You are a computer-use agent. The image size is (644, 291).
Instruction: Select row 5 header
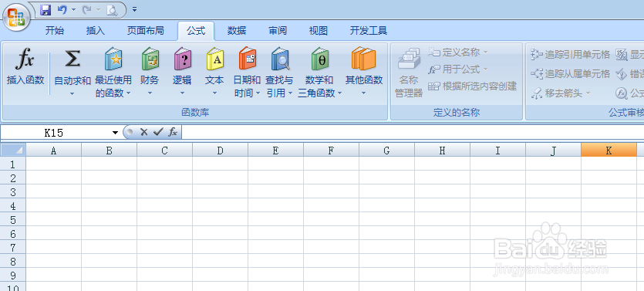click(13, 219)
